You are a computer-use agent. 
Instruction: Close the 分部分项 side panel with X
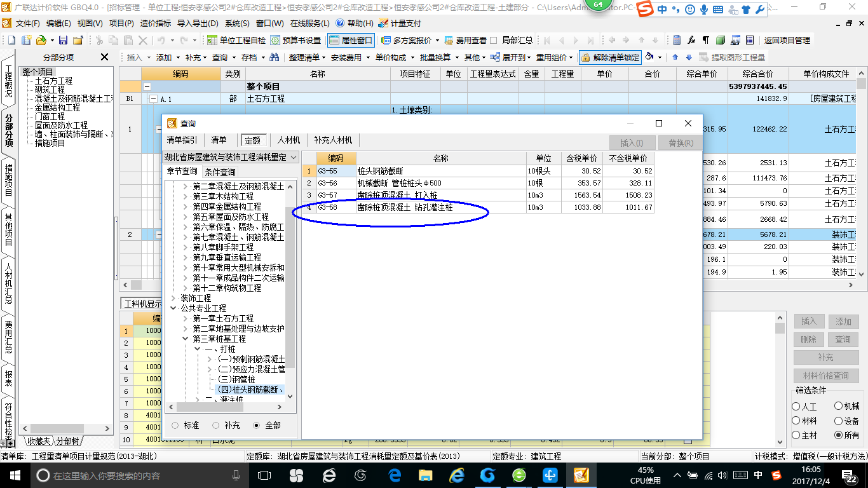pos(105,57)
